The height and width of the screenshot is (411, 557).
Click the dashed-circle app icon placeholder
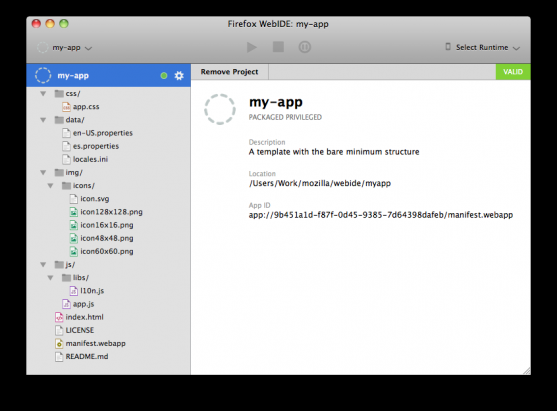pyautogui.click(x=220, y=109)
